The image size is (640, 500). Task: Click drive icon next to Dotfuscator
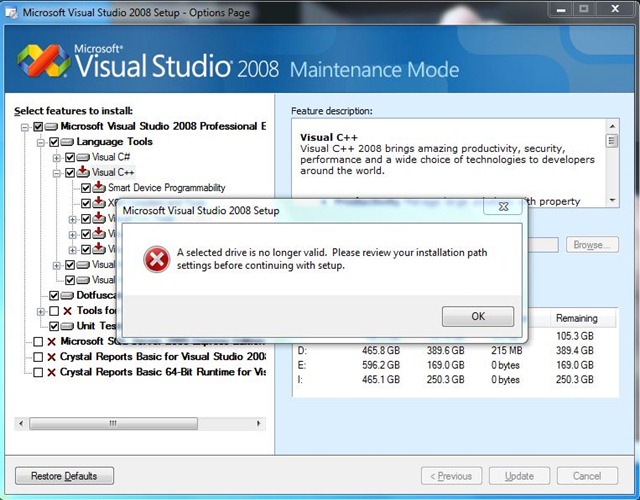(67, 296)
